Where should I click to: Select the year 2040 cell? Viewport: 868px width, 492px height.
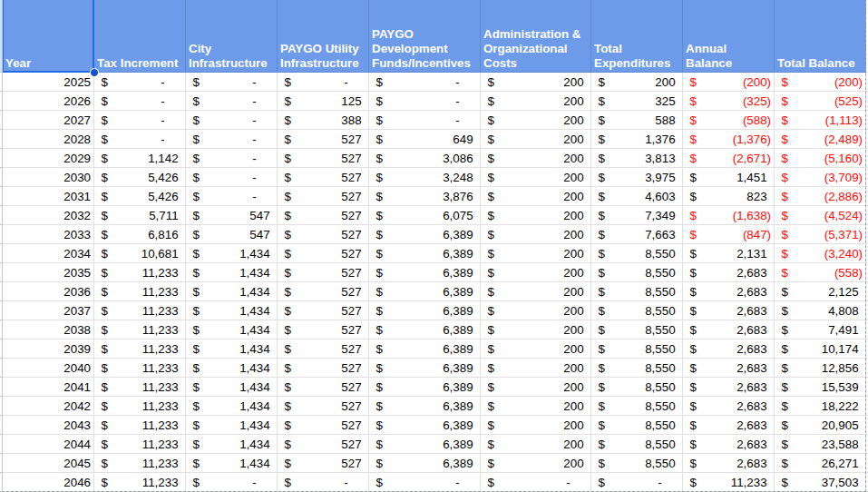tap(48, 368)
